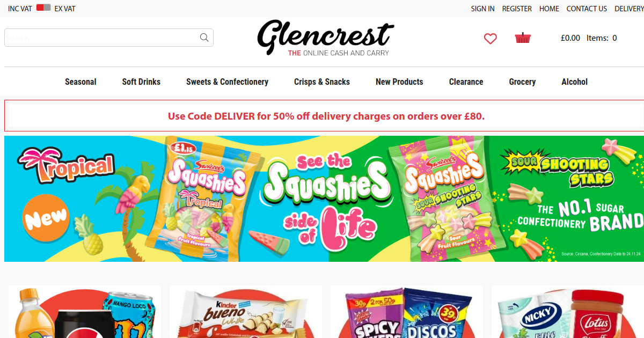
Task: Open the wishlist heart icon
Action: click(x=490, y=39)
